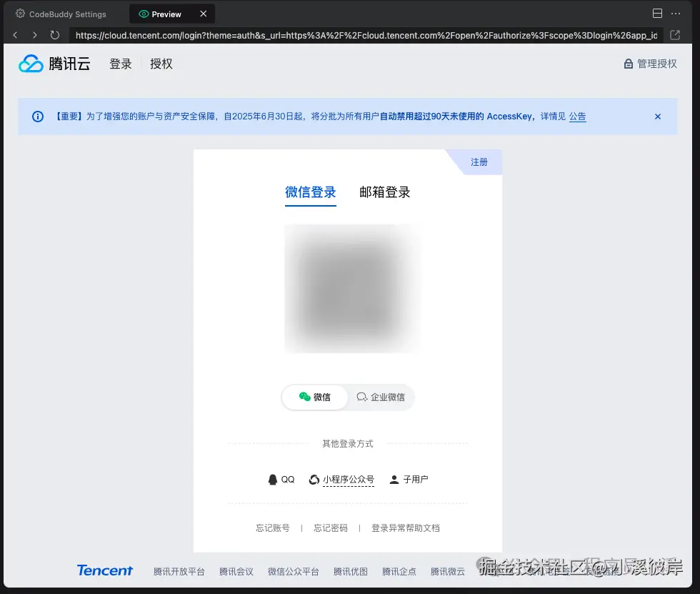Open 腾讯会议 footer link
700x594 pixels.
(236, 572)
